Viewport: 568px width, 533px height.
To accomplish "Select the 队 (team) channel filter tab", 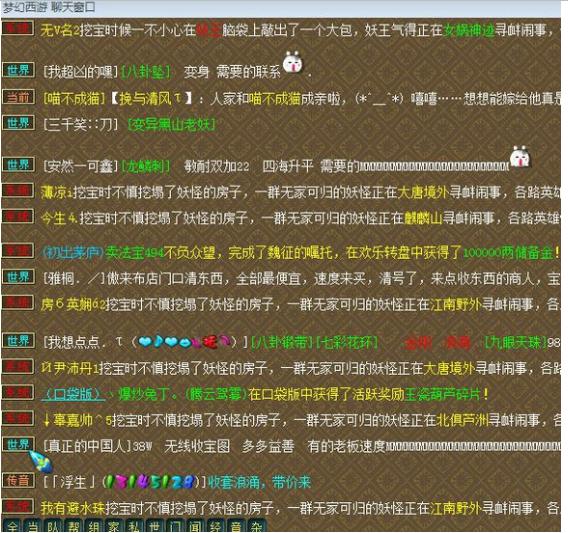I will (x=53, y=526).
